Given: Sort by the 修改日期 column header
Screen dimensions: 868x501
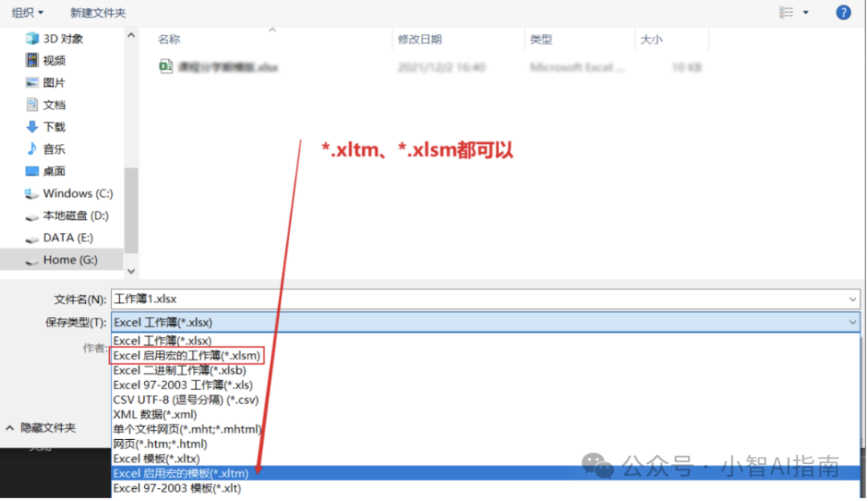Looking at the screenshot, I should point(420,39).
